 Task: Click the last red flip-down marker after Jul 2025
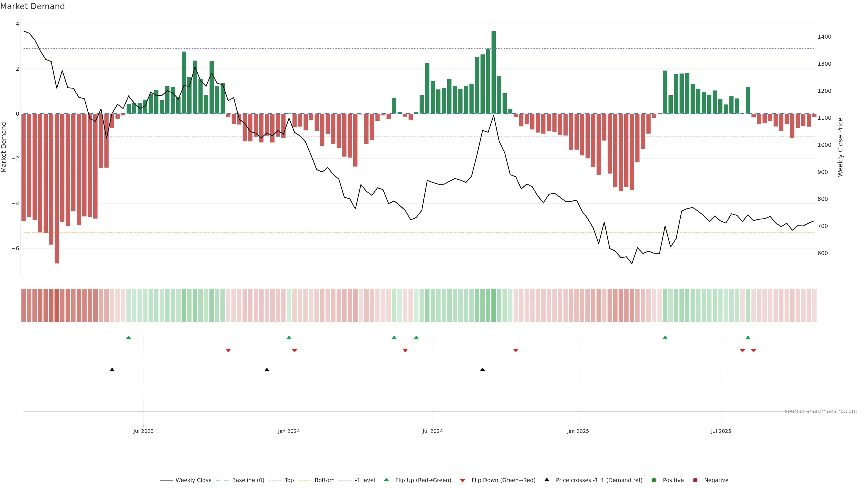point(753,351)
